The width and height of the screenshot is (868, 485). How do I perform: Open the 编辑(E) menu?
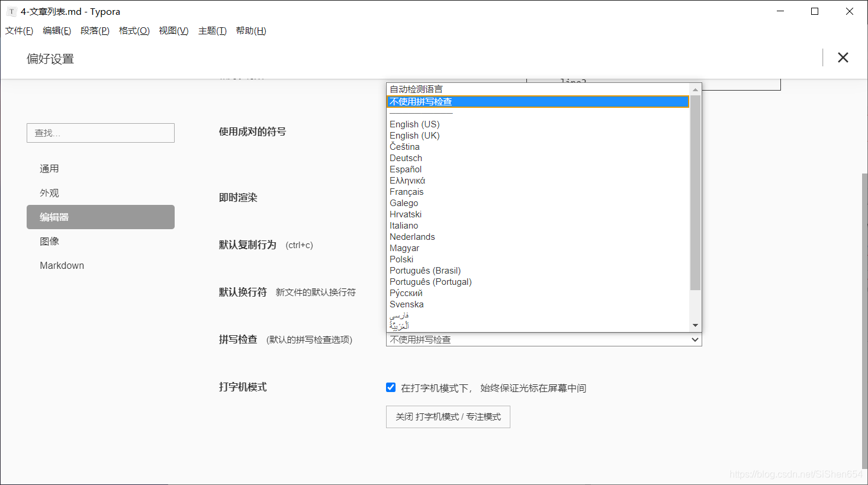point(57,31)
